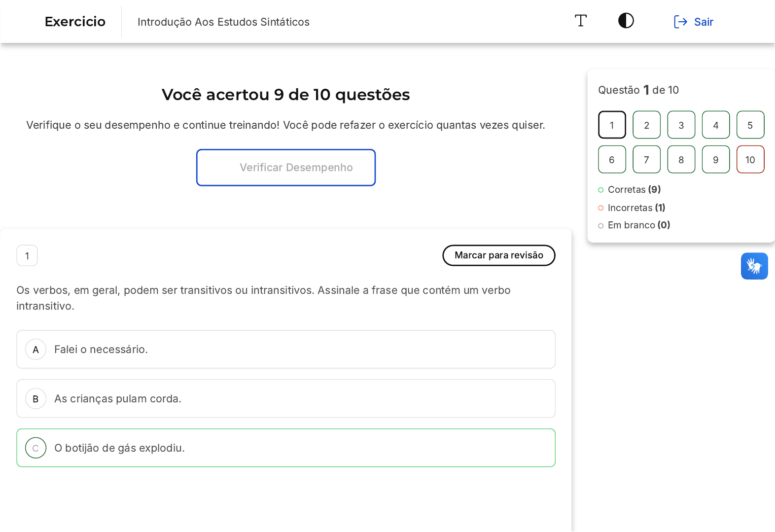Click the Sair logout icon
Viewport: 775px width, 532px height.
pyautogui.click(x=680, y=22)
